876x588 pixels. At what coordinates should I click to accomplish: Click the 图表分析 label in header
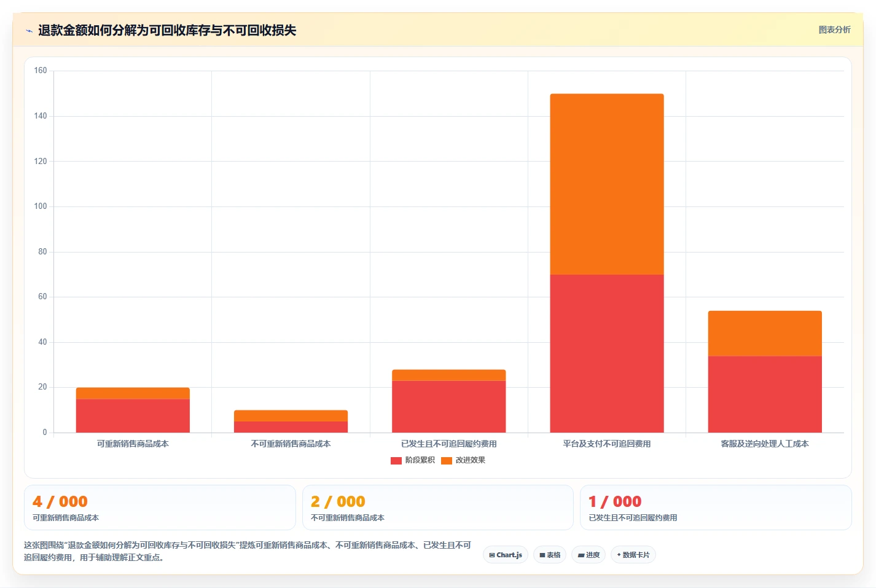[x=834, y=29]
